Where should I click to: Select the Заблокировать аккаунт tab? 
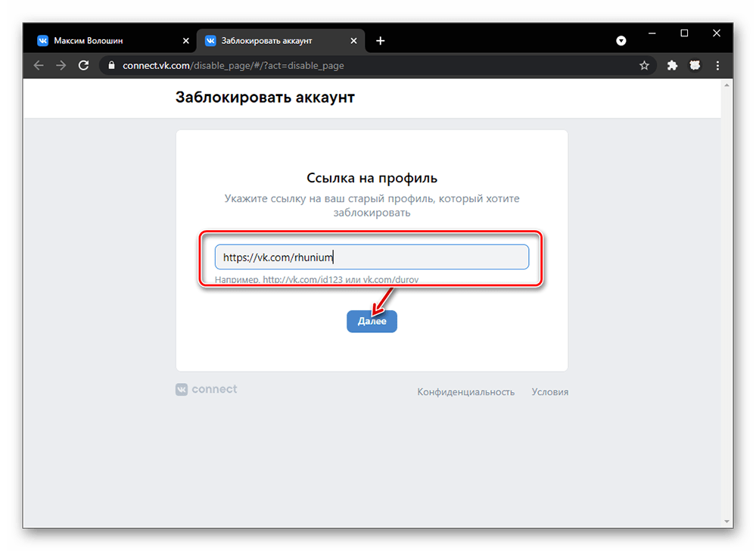coord(281,41)
